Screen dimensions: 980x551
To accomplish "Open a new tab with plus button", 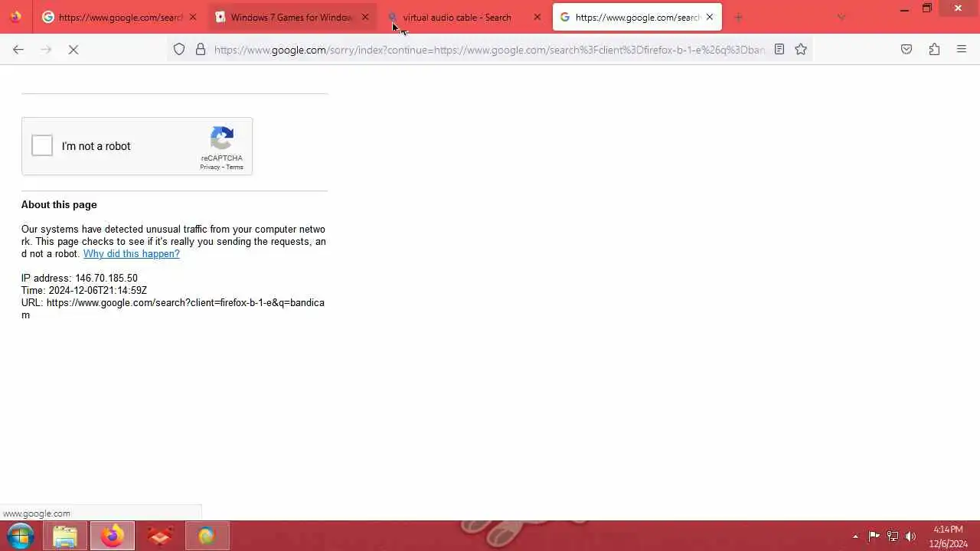I will (x=739, y=17).
